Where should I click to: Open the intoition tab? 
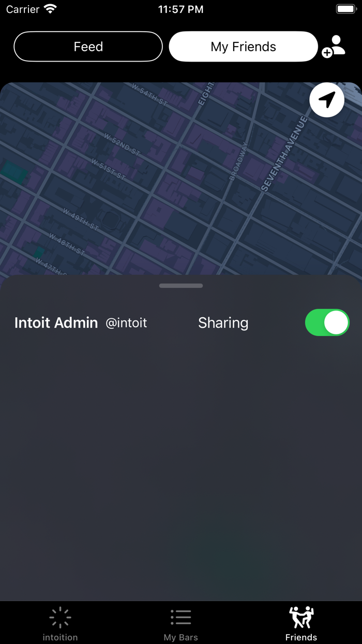[60, 624]
